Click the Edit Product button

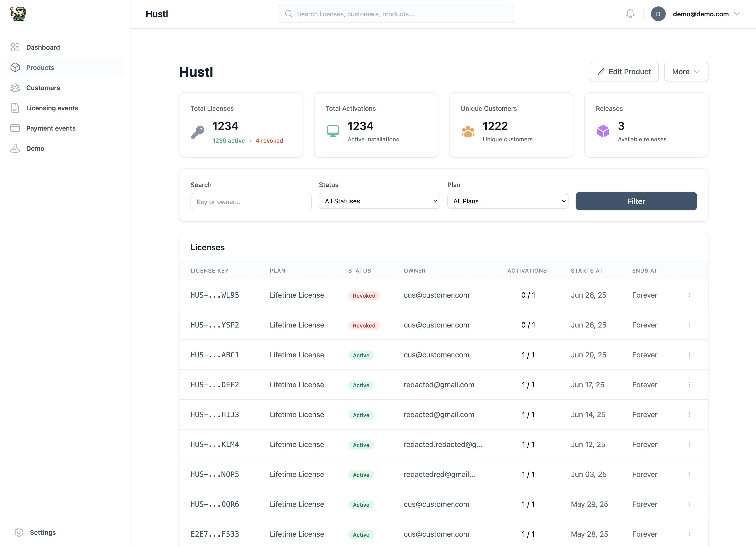(624, 71)
